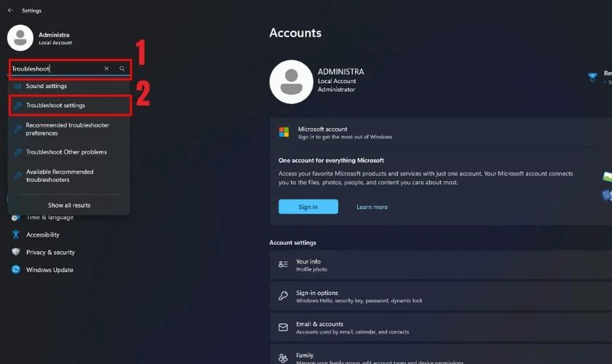Click the Administra profile avatar in sidebar
This screenshot has width=612, height=364.
[20, 38]
